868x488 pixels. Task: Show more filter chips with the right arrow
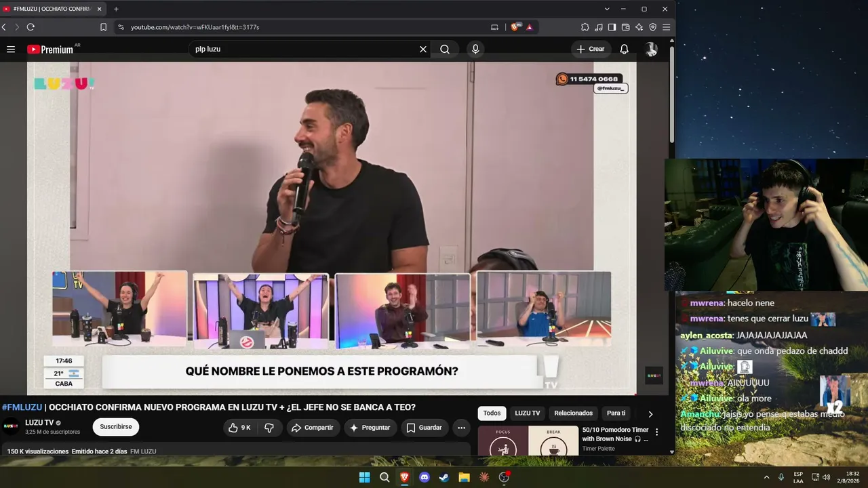650,414
